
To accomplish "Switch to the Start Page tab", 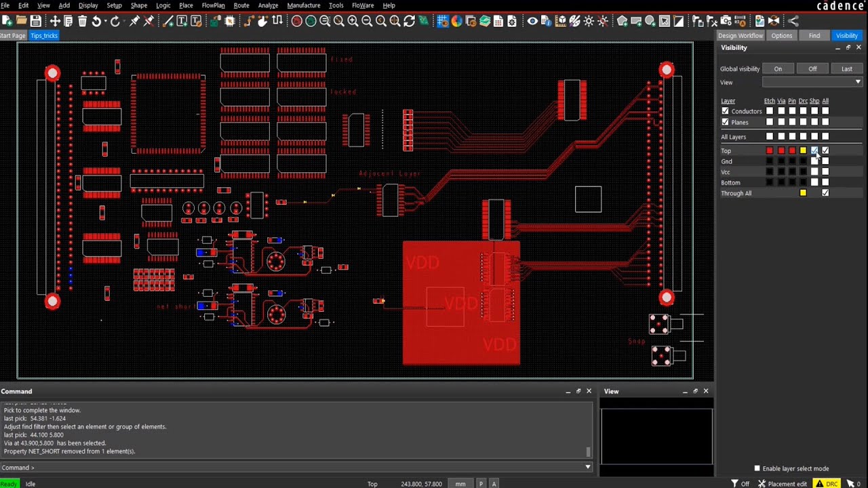I will pos(12,35).
